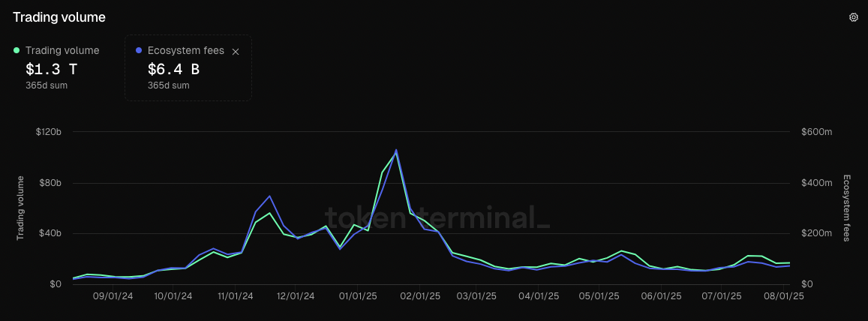Click the green Trading volume legend dot
The width and height of the screenshot is (868, 321).
pos(17,50)
